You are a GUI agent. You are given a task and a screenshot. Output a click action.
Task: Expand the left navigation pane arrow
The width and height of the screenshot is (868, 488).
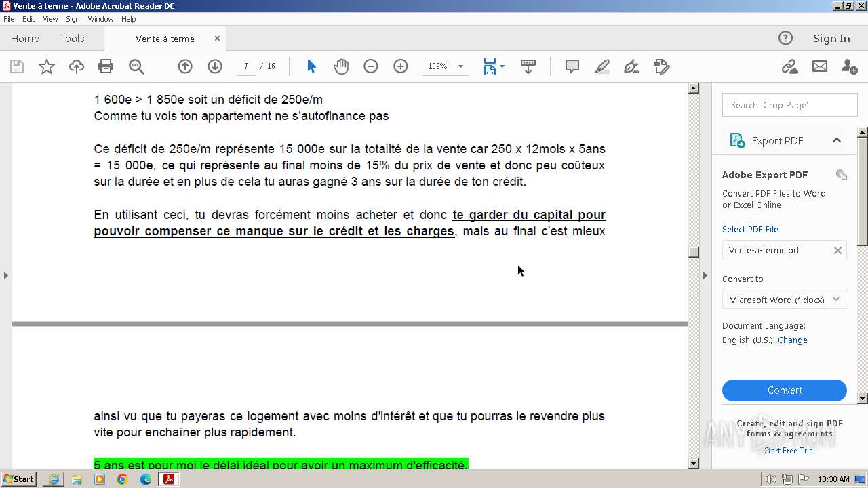(6, 275)
